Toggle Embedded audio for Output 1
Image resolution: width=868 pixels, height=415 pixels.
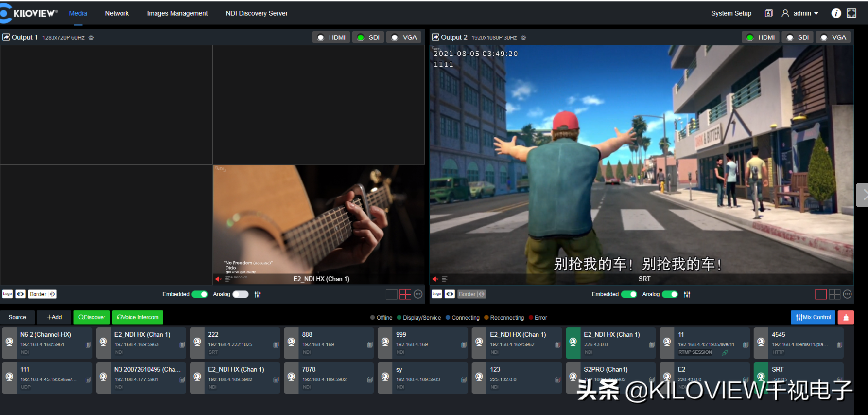pos(200,294)
